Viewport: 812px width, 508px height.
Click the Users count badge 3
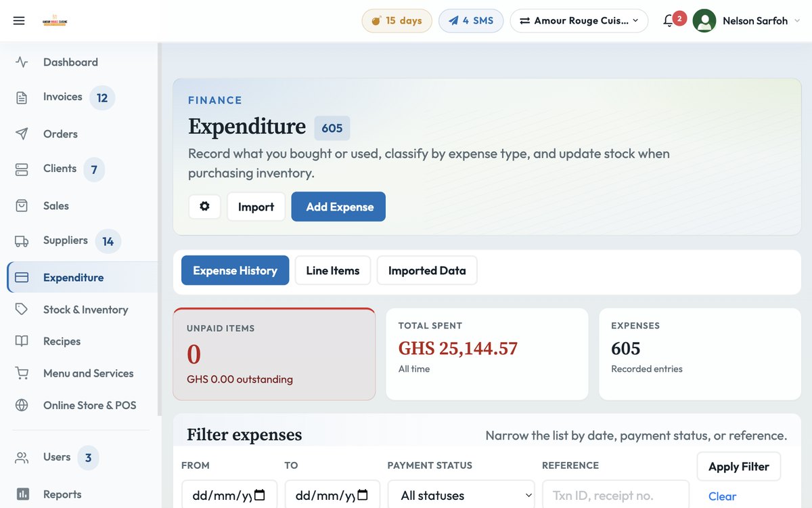click(88, 459)
